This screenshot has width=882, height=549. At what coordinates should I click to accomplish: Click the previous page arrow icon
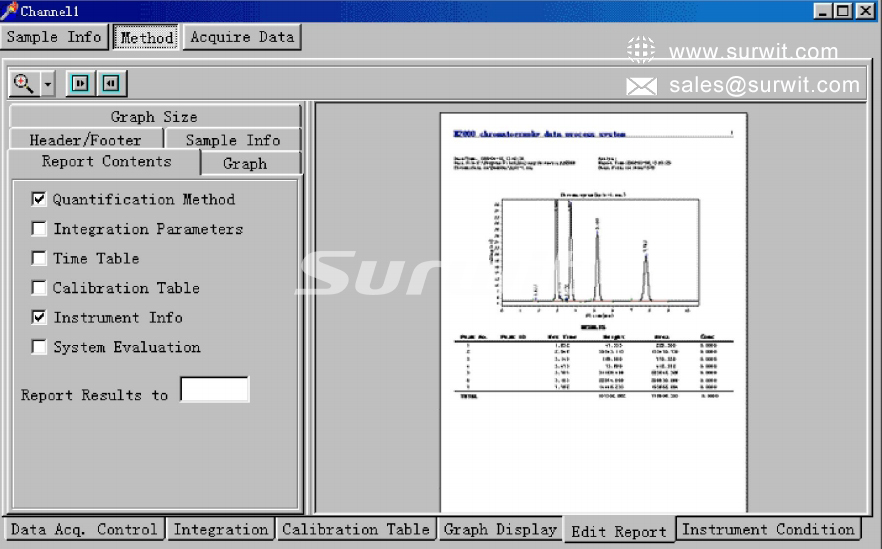tap(111, 84)
